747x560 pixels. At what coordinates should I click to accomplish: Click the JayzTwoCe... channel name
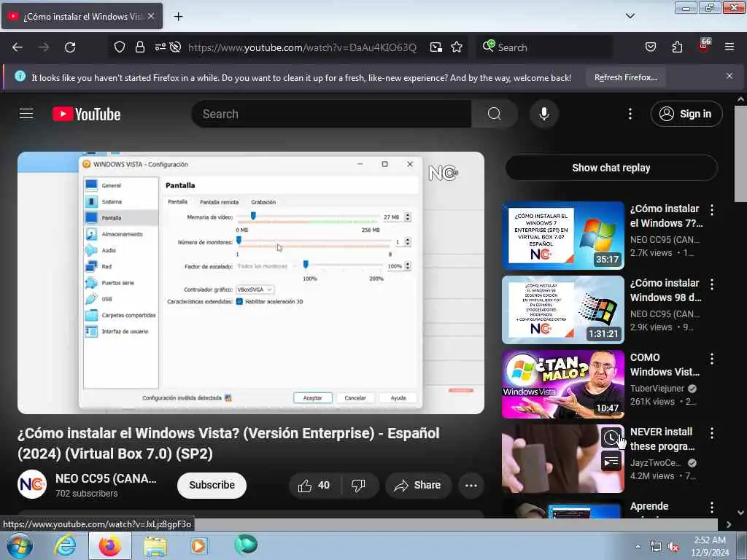pos(656,462)
